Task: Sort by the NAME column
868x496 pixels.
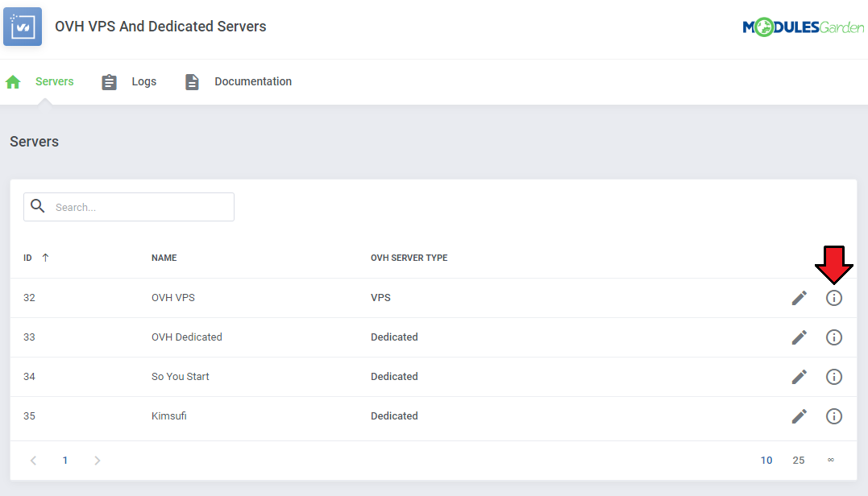Action: pyautogui.click(x=164, y=258)
